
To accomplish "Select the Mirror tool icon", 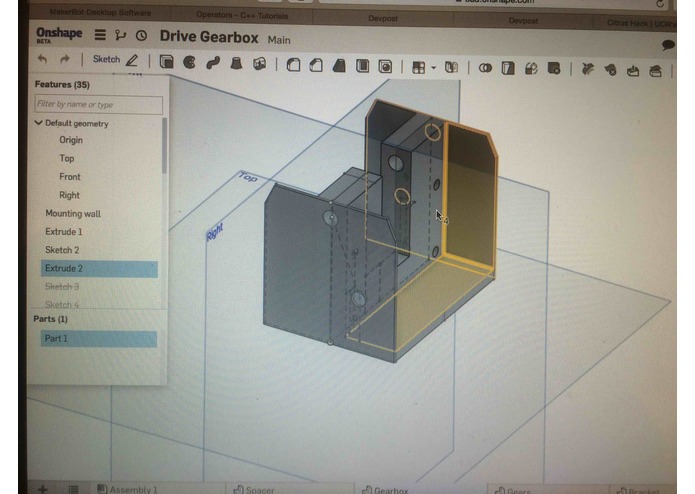I will (451, 67).
